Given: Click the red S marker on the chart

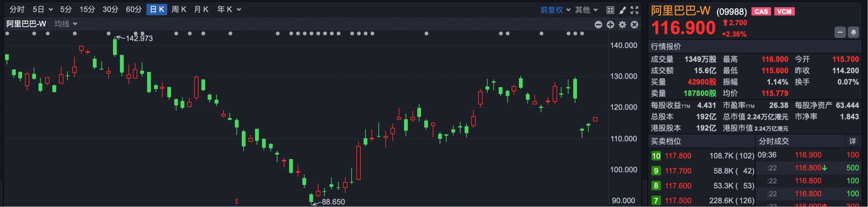Looking at the screenshot, I should pos(236,201).
